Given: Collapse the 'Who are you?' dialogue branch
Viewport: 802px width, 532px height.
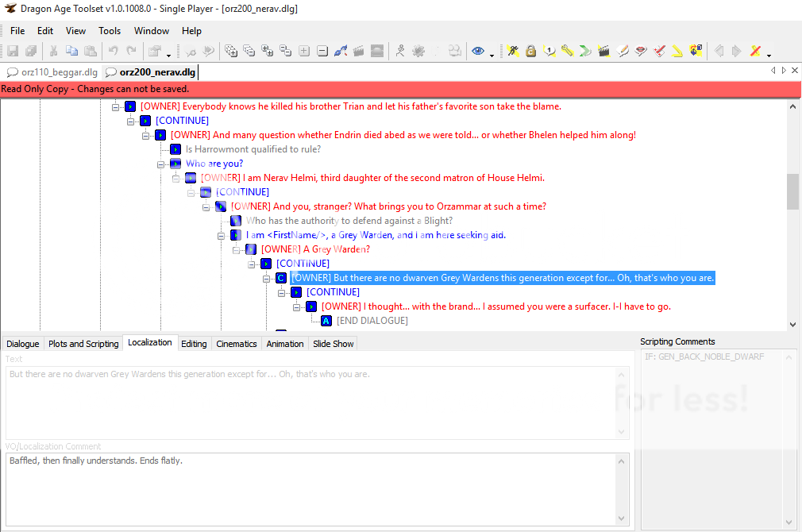Looking at the screenshot, I should 161,164.
